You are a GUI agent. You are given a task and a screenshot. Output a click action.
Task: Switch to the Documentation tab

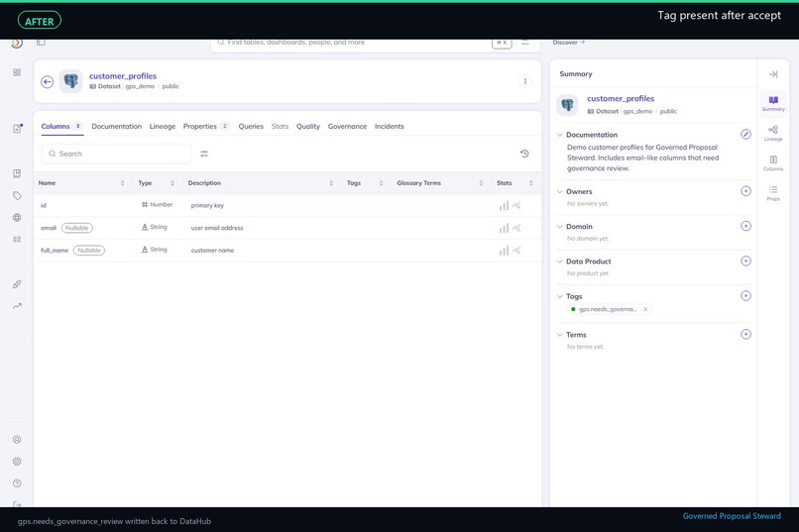click(x=117, y=126)
